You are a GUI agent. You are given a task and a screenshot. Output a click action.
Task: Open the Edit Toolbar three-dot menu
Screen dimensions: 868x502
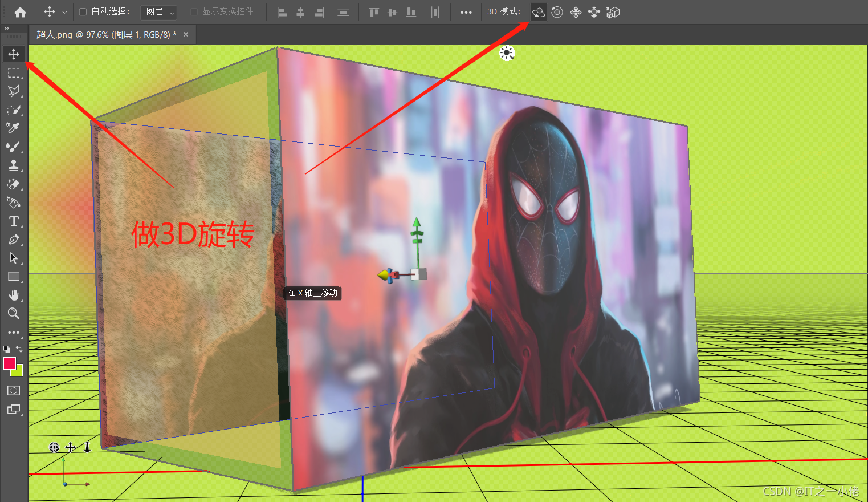coord(14,332)
